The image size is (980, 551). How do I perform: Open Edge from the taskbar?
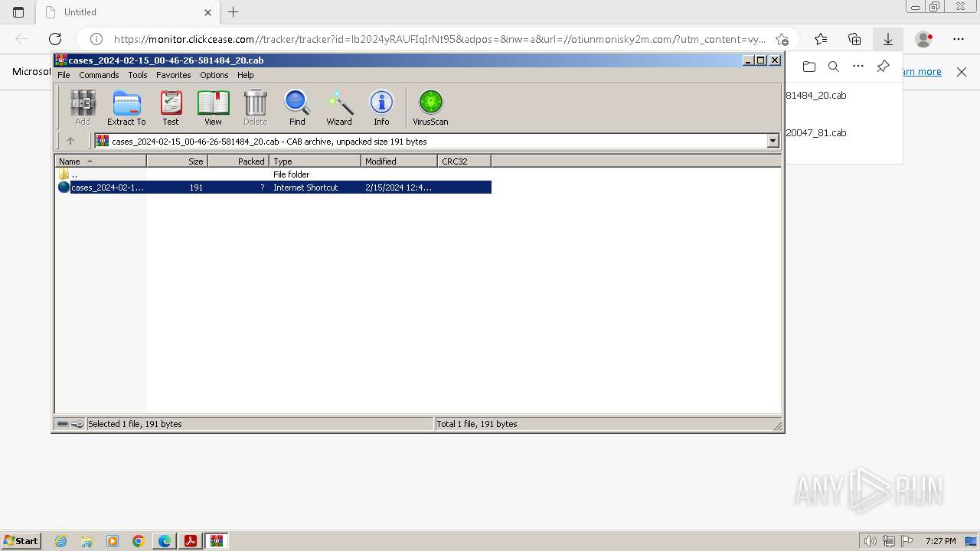tap(164, 541)
